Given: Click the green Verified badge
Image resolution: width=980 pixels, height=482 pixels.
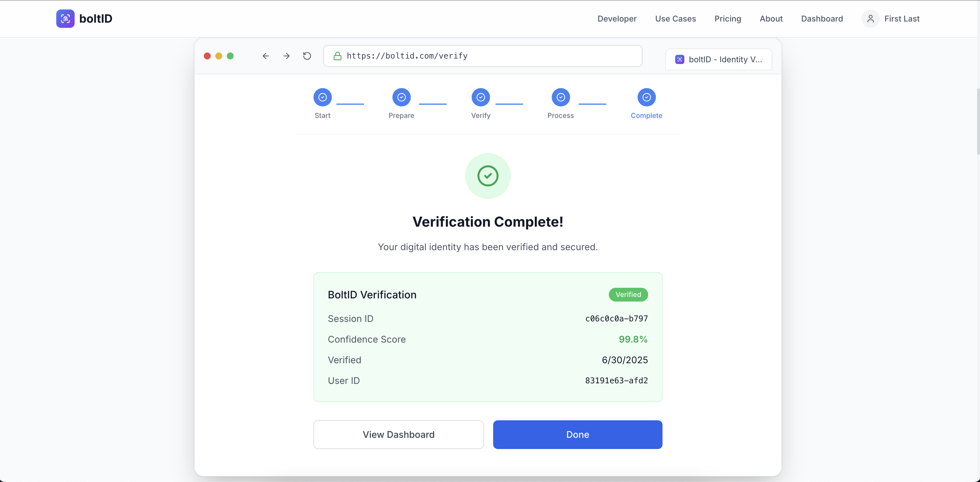Looking at the screenshot, I should click(x=628, y=295).
